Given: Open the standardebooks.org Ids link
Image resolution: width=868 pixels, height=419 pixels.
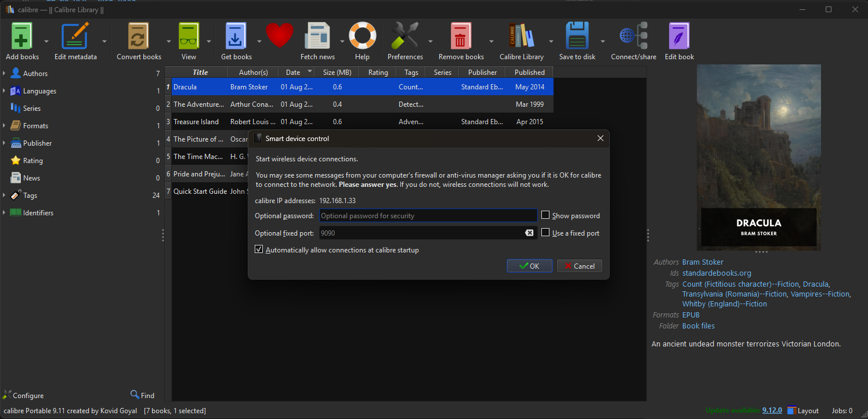Looking at the screenshot, I should 717,273.
